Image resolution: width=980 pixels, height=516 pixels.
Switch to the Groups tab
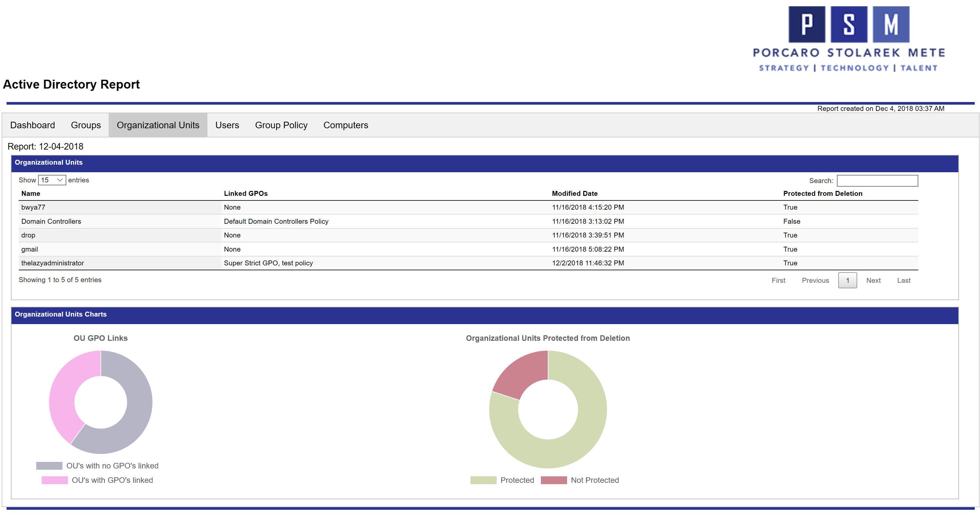86,125
